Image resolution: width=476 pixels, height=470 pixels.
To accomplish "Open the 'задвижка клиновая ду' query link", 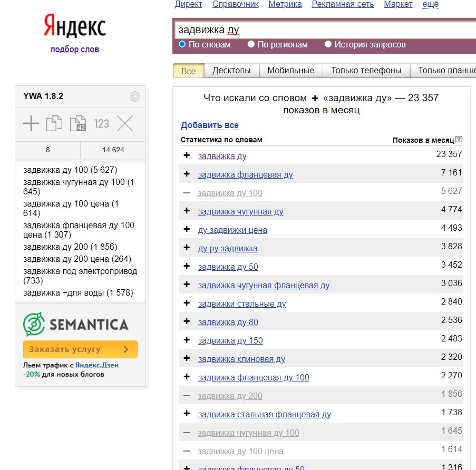I will point(241,359).
